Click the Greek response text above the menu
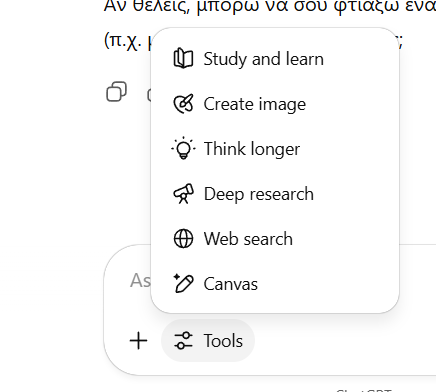Viewport: 436px width, 392px height. [x=270, y=7]
